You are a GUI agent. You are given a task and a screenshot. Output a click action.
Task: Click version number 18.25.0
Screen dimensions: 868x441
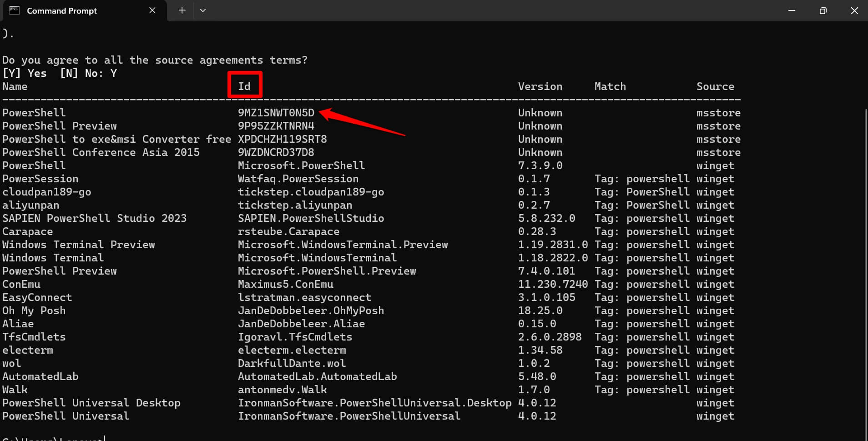point(540,311)
